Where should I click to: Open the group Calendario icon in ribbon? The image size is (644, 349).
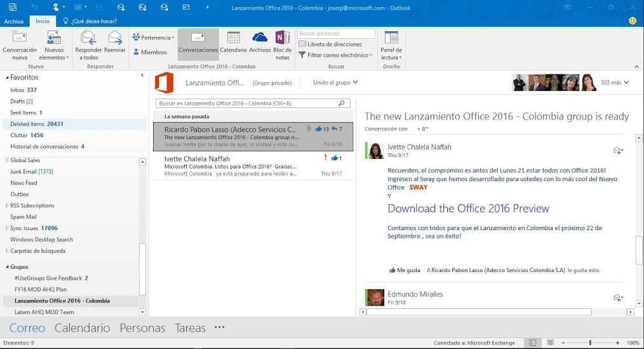pyautogui.click(x=233, y=38)
